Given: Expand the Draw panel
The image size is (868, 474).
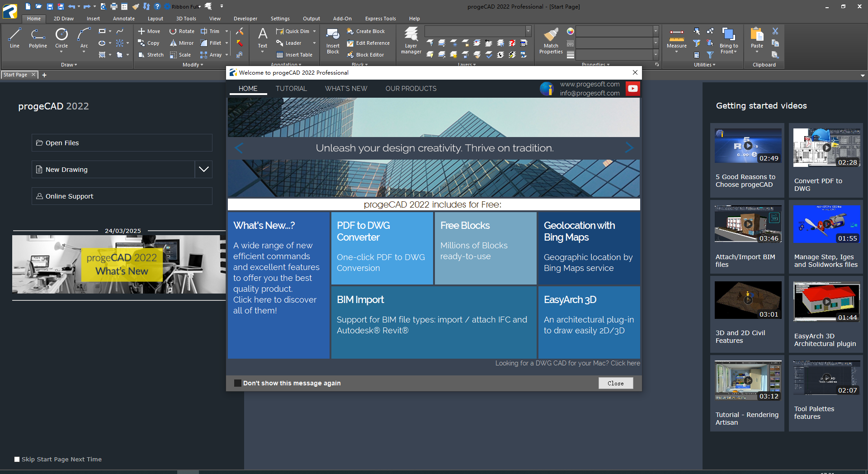Looking at the screenshot, I should (x=69, y=65).
